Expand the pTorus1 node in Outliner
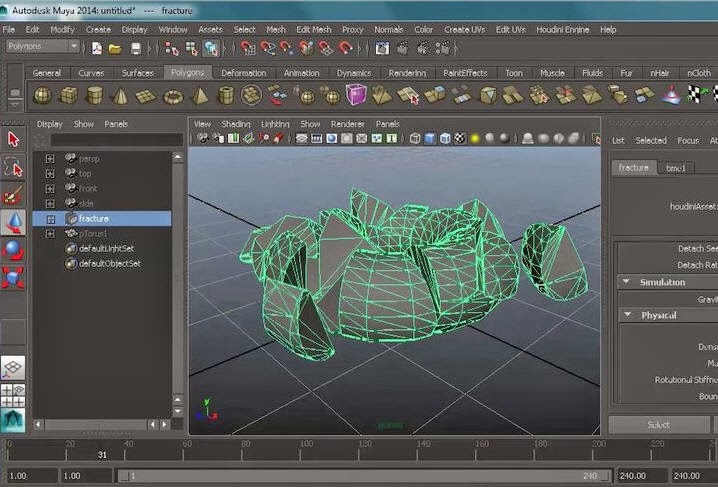 pos(50,234)
